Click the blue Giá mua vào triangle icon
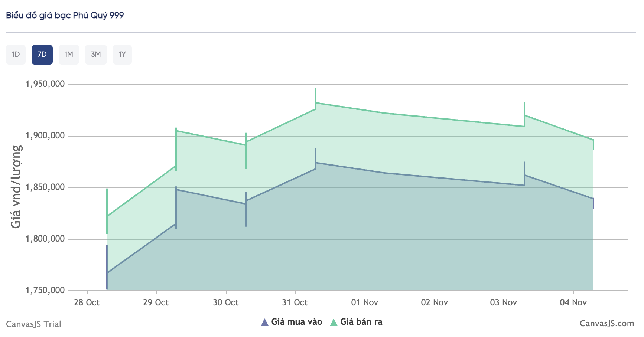 point(264,322)
